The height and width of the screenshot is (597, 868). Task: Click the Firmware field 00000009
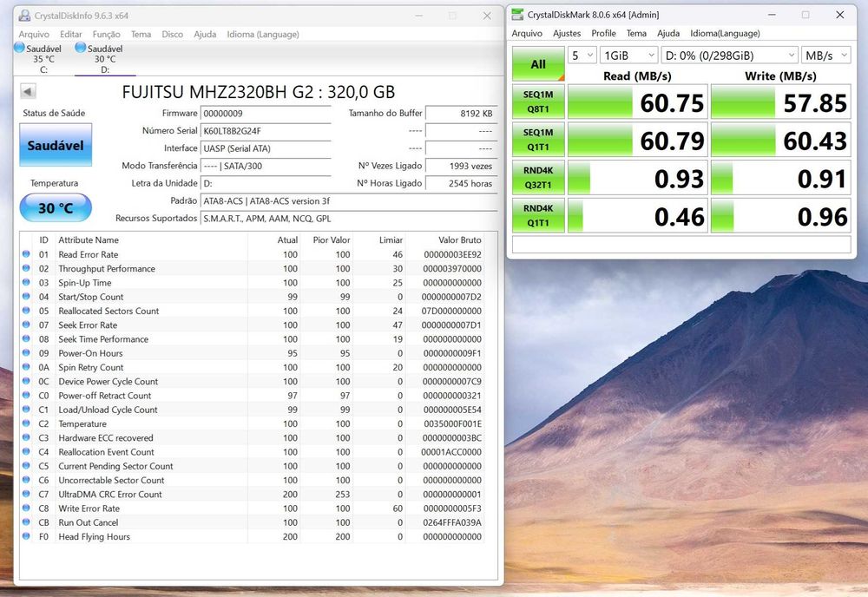[266, 114]
